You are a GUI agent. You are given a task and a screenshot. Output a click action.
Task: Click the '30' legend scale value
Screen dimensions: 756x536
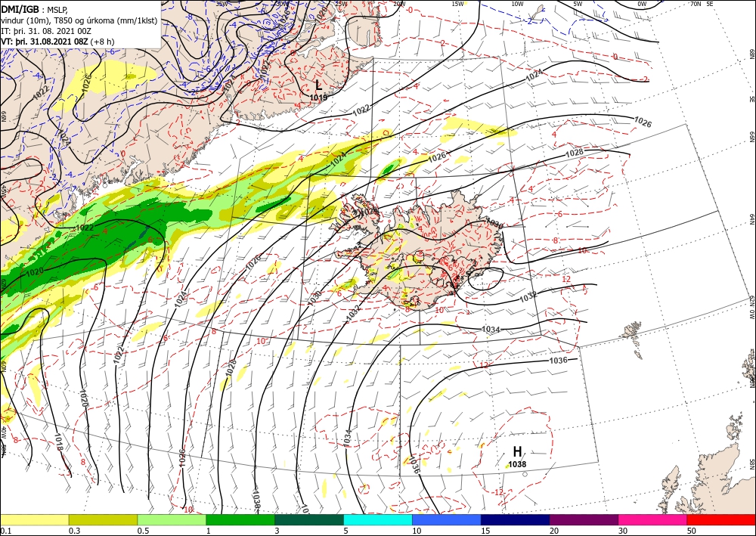tap(623, 531)
